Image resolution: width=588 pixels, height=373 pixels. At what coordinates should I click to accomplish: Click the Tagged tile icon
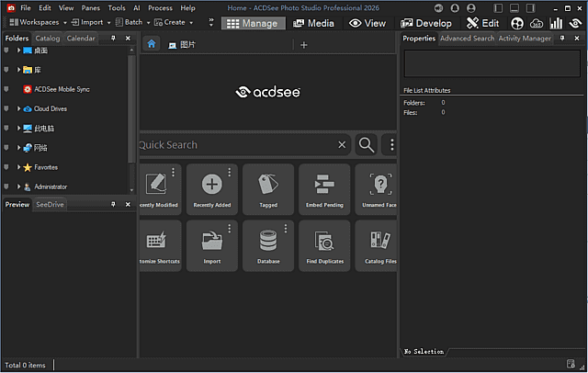(x=268, y=187)
